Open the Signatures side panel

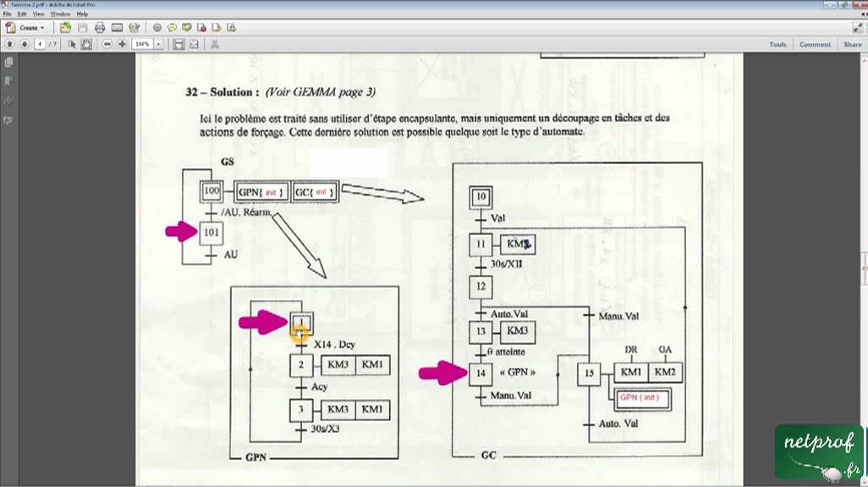pyautogui.click(x=8, y=120)
